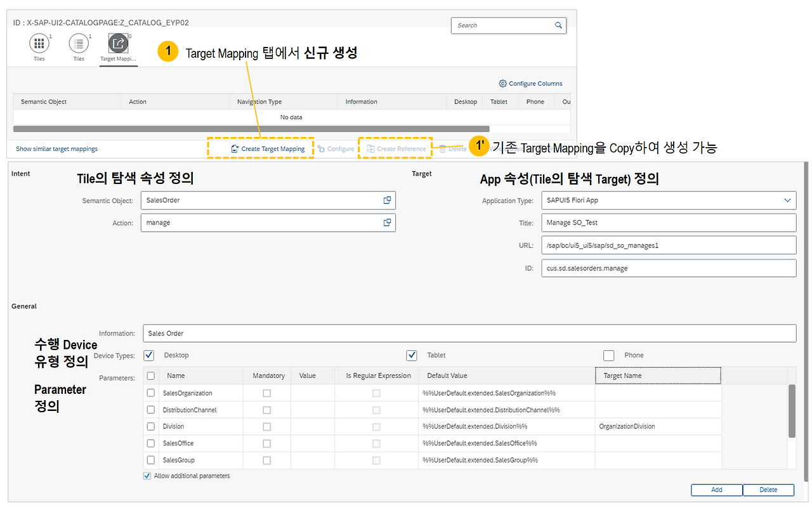Click the Desktop column header
The width and height of the screenshot is (812, 508).
point(465,101)
